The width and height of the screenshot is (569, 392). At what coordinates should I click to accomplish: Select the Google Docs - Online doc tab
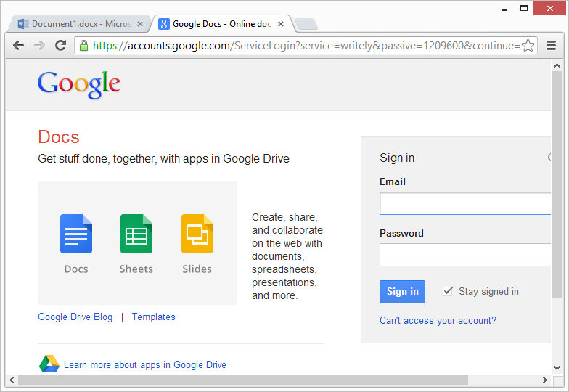(x=222, y=24)
